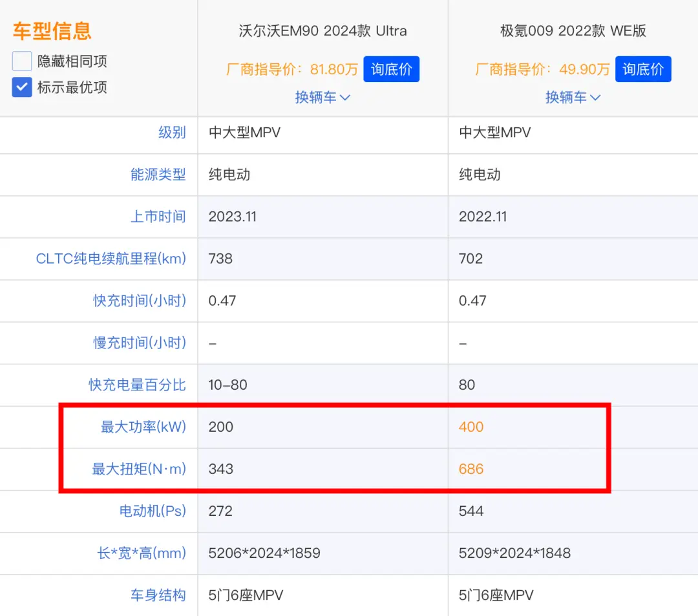Click the 车身结构 row label

pyautogui.click(x=158, y=595)
